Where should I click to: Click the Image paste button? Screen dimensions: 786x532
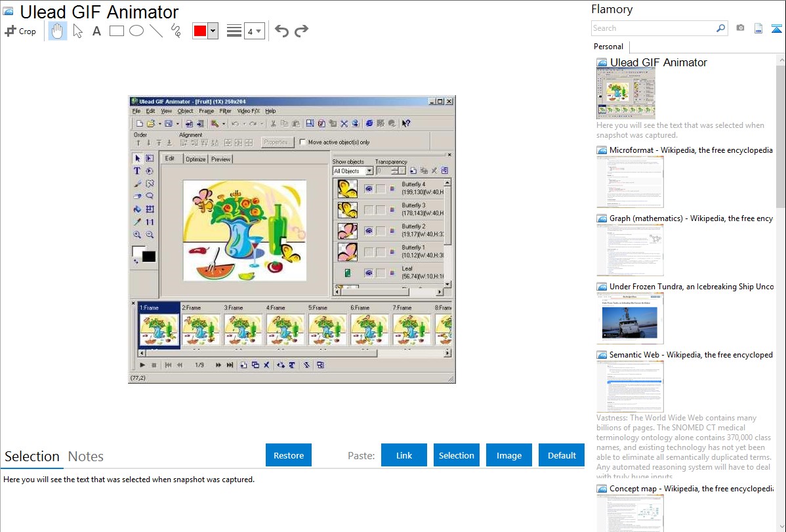click(508, 455)
